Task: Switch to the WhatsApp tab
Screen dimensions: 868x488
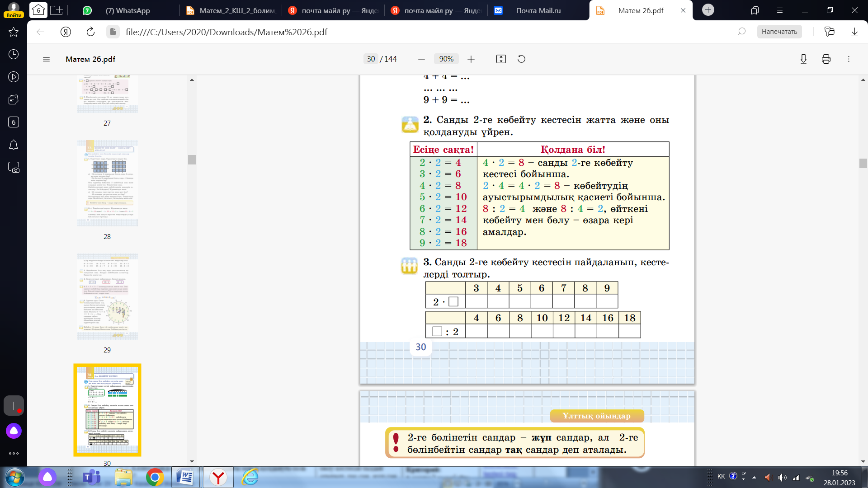Action: (127, 10)
